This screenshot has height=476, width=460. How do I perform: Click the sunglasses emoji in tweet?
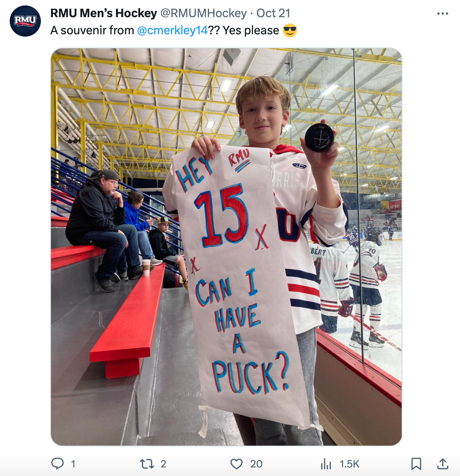(x=290, y=30)
